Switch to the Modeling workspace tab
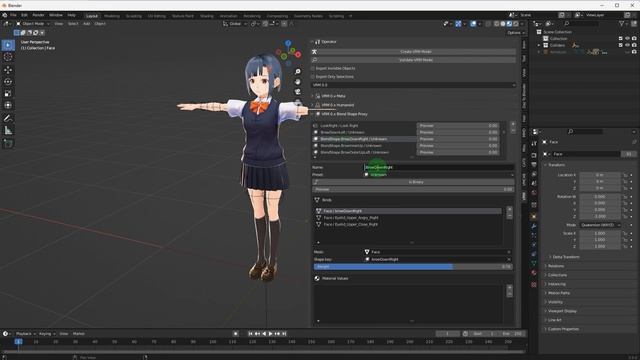 pyautogui.click(x=111, y=16)
